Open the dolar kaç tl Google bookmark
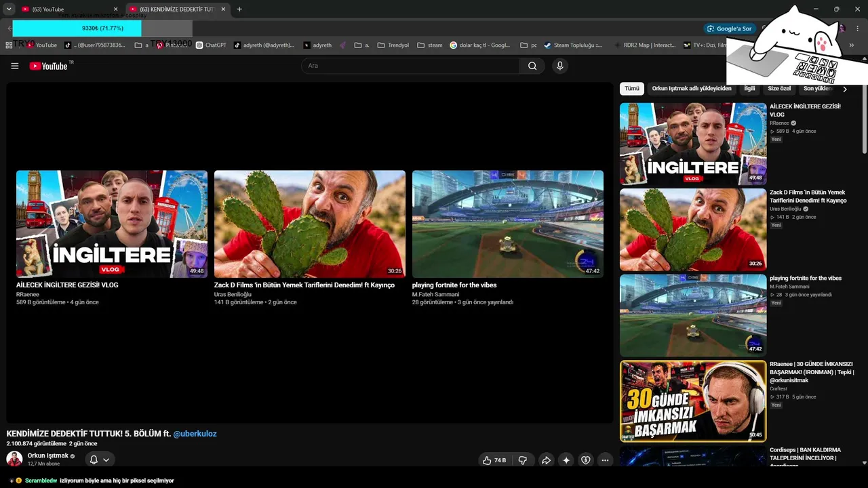This screenshot has height=488, width=868. 479,45
